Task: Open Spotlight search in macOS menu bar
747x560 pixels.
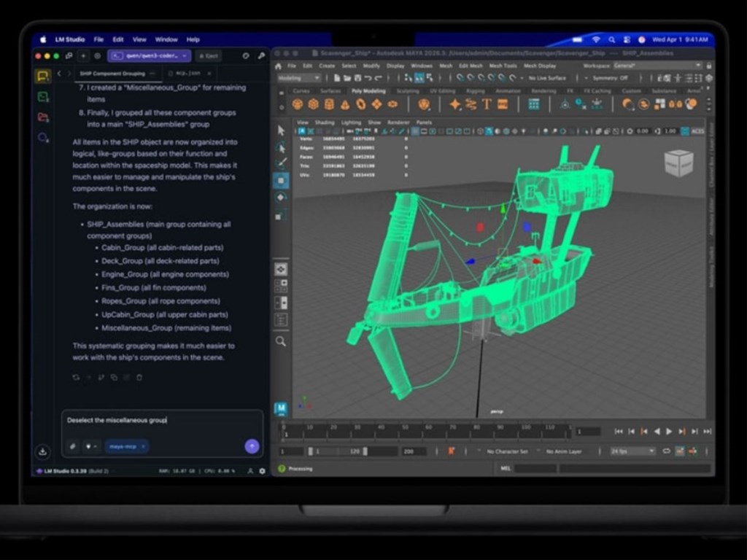Action: (612, 39)
